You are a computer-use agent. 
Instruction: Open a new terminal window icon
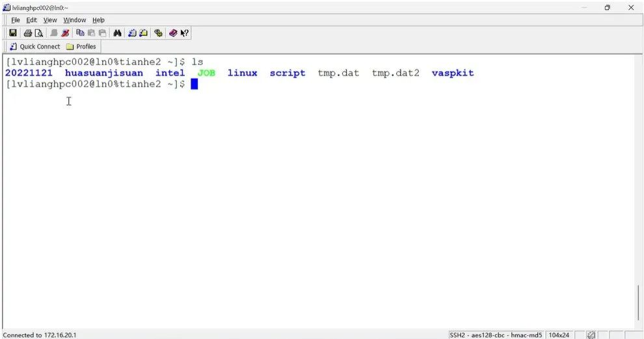pos(132,33)
